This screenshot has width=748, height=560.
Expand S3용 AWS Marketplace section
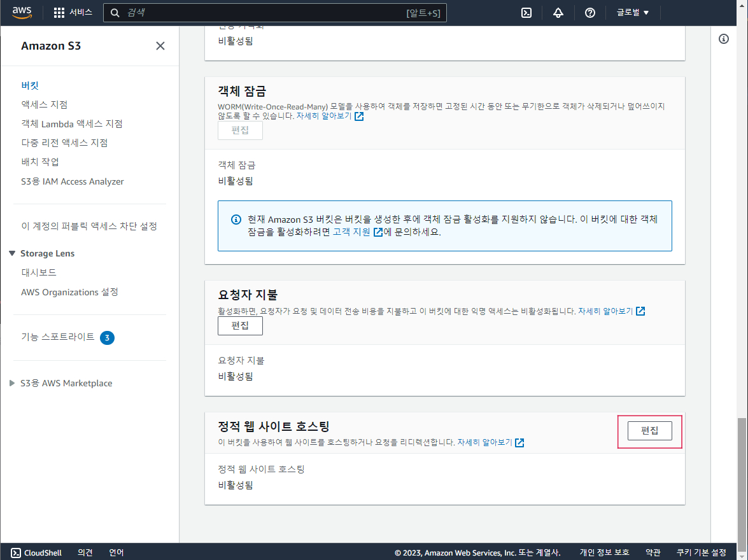pos(12,383)
